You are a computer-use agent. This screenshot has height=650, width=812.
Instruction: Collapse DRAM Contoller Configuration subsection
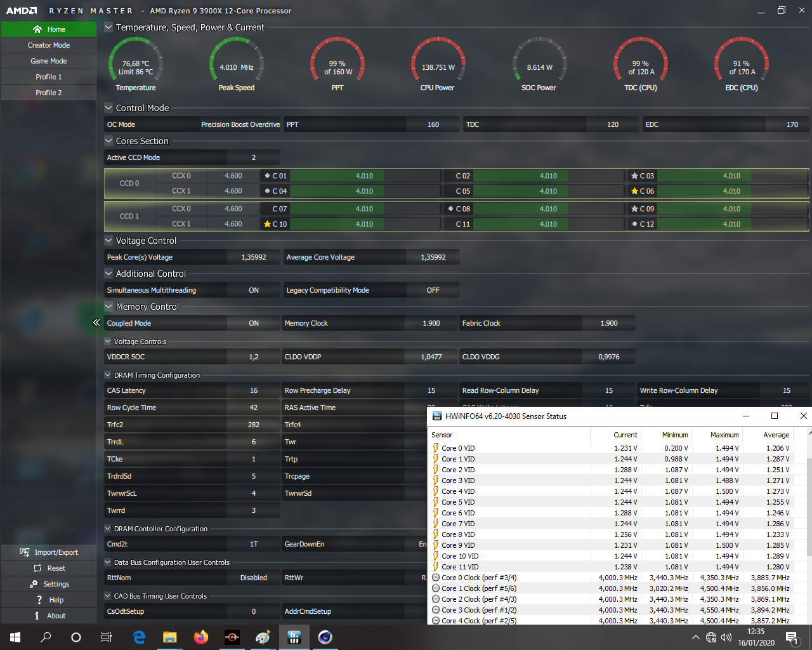coord(108,529)
